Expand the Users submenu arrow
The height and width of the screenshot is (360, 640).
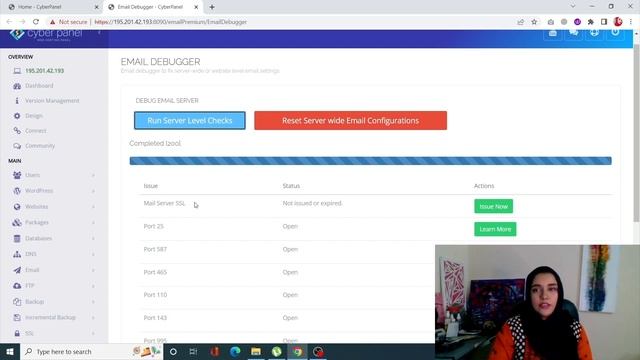[93, 175]
